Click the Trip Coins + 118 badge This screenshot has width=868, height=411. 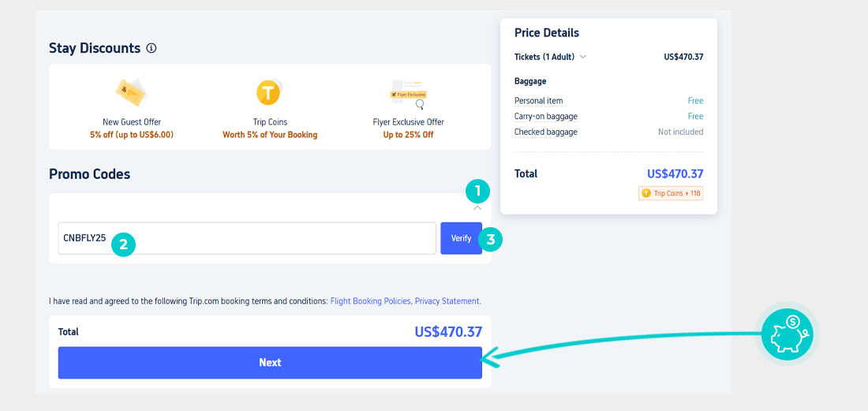671,193
